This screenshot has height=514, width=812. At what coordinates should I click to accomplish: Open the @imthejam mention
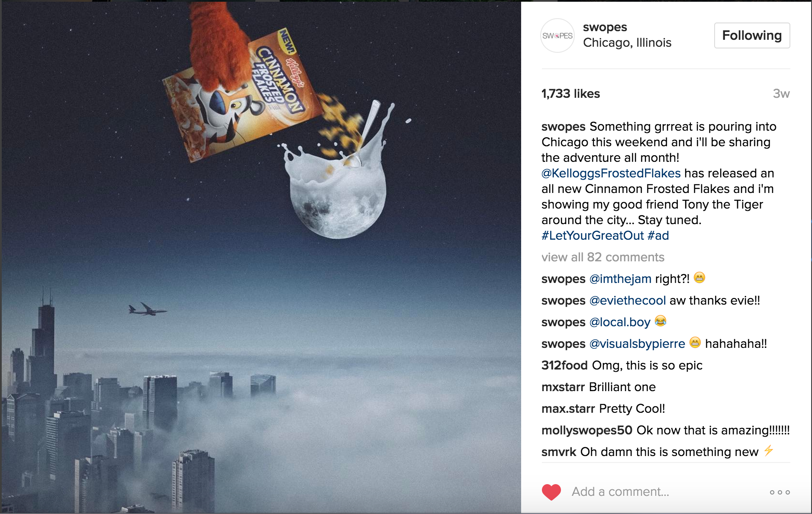tap(620, 279)
